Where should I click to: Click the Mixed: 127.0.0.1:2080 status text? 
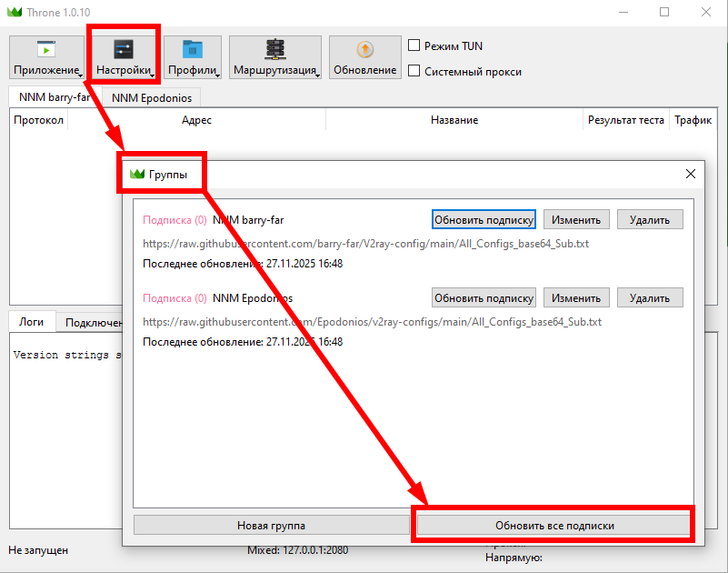tap(297, 550)
